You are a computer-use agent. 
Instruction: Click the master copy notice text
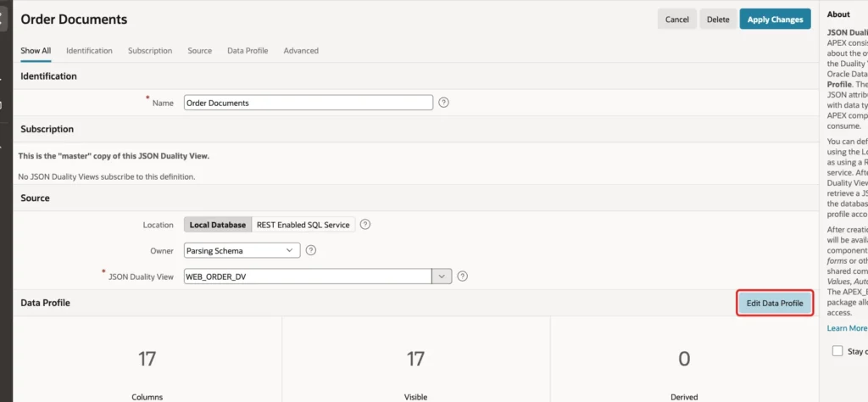(114, 156)
